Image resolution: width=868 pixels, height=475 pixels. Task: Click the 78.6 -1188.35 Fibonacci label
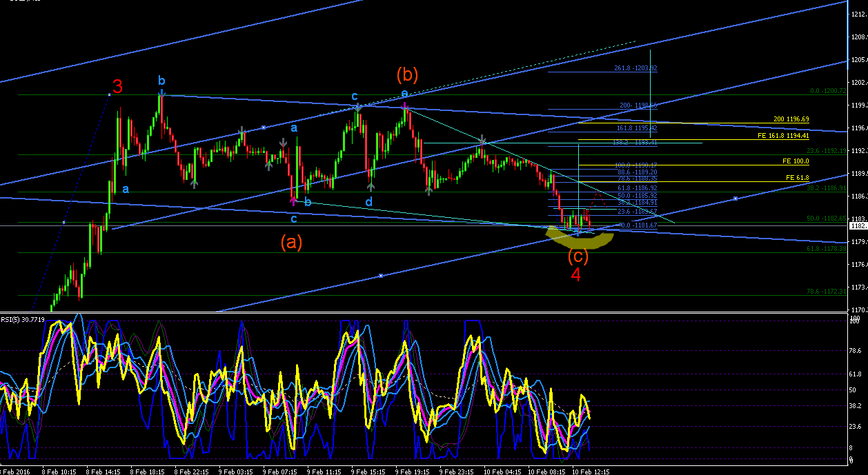tap(638, 179)
